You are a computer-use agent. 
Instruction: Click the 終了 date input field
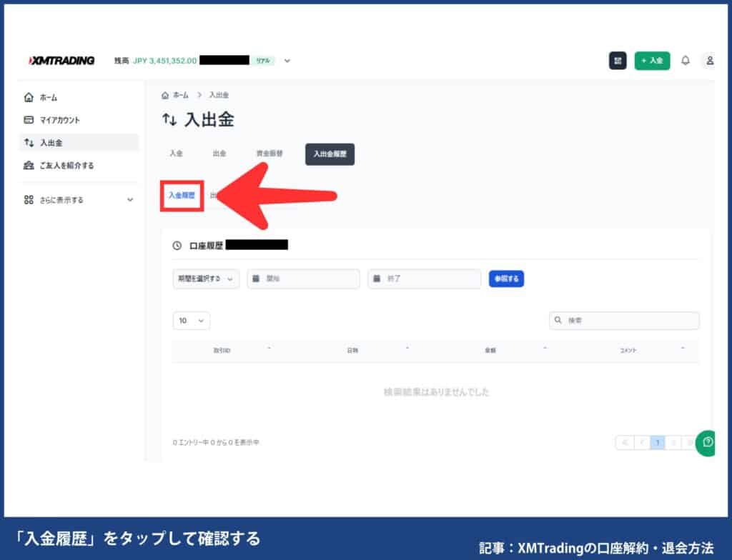click(x=425, y=279)
